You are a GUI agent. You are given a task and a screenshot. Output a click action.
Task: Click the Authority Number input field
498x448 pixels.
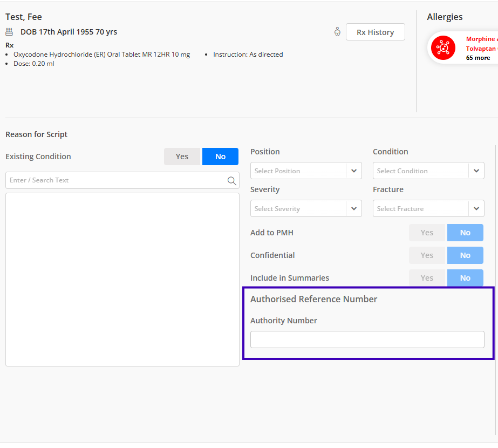click(x=367, y=340)
